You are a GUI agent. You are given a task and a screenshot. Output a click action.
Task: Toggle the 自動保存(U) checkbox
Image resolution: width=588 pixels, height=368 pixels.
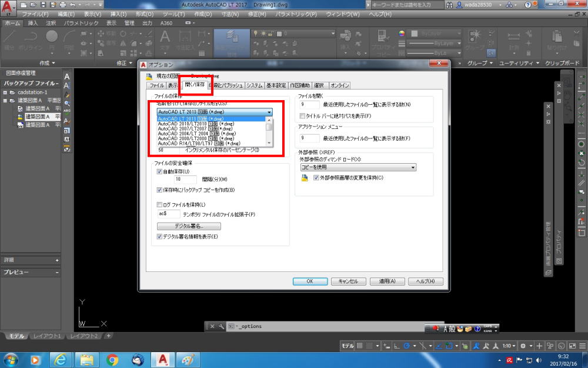(159, 171)
